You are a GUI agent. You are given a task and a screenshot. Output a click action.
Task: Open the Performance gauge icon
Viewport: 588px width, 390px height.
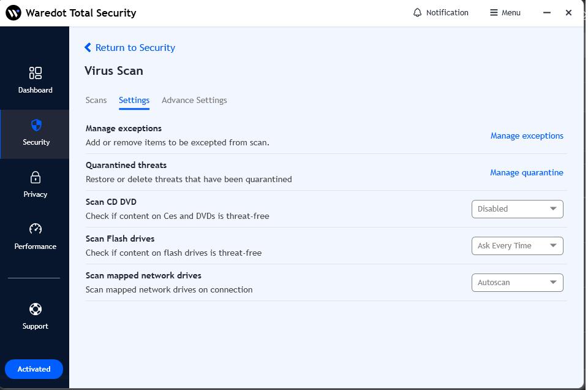pyautogui.click(x=36, y=229)
